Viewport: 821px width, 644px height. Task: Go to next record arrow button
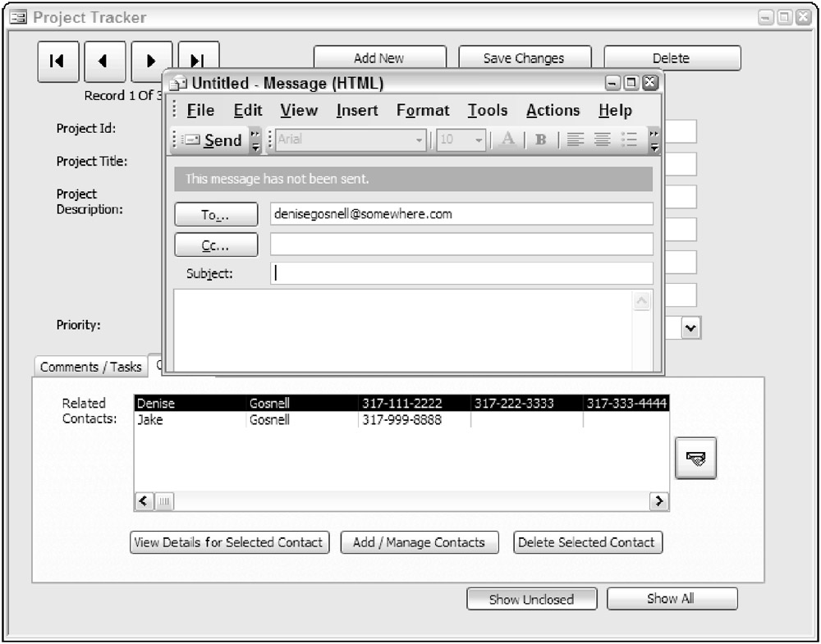click(151, 61)
